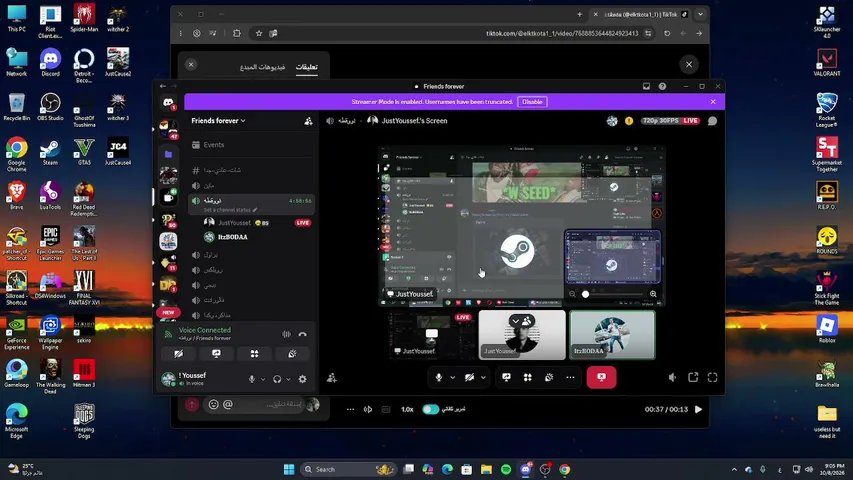Open Events in Friends forever channel list

point(252,145)
